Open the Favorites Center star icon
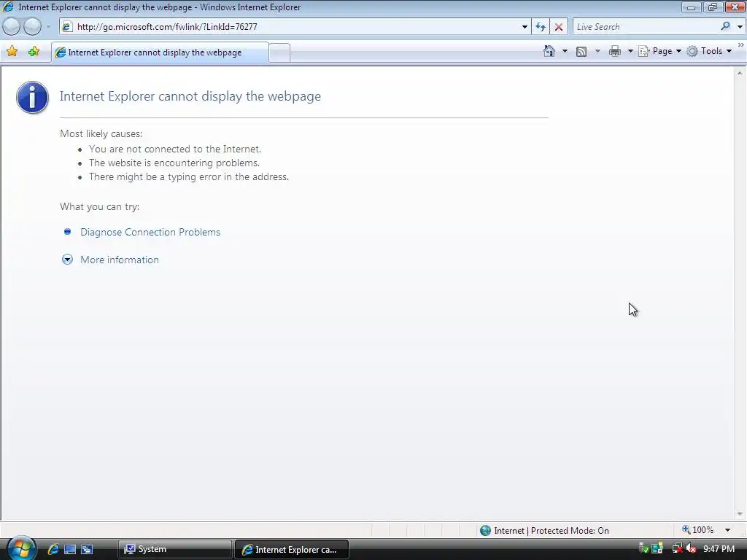 12,52
